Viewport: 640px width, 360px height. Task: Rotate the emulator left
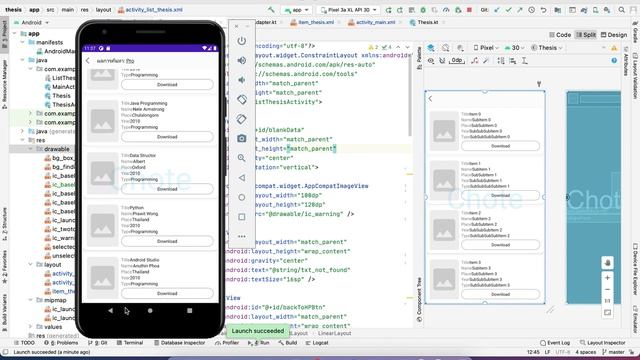coord(242,99)
